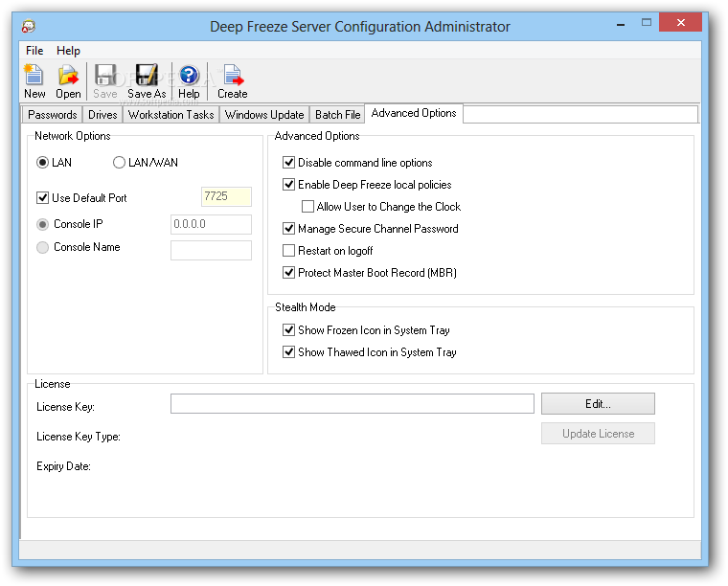This screenshot has width=728, height=586.
Task: Toggle Show Thawed Icon in System Tray
Action: click(x=288, y=352)
